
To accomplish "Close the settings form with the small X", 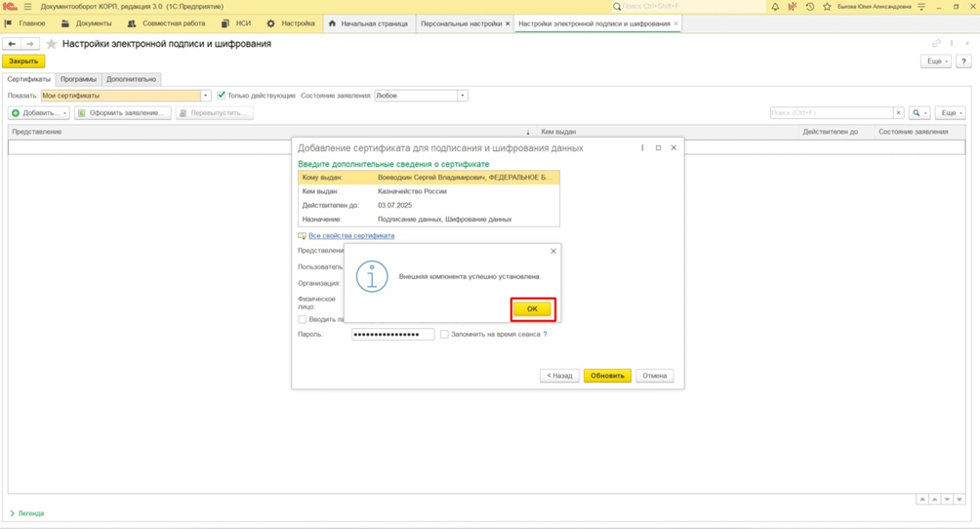I will tap(967, 43).
